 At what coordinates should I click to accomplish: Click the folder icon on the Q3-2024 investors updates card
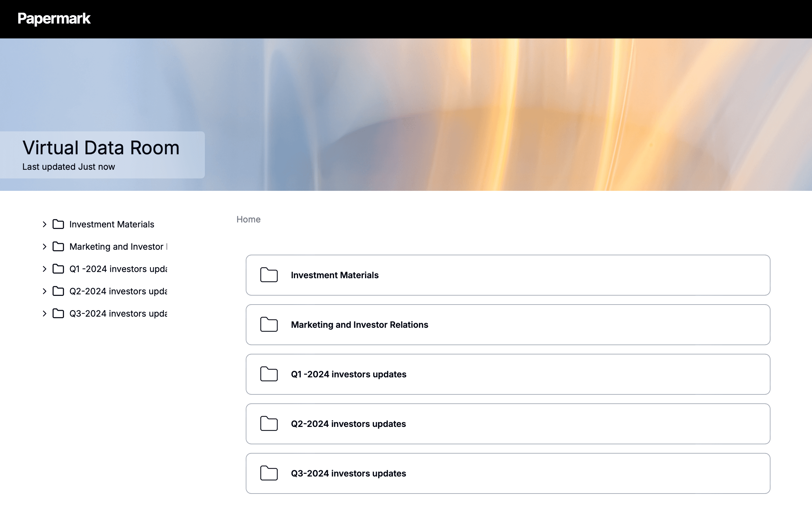click(x=269, y=473)
